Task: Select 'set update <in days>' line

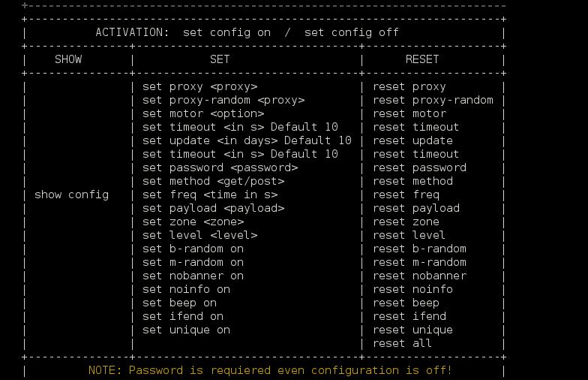Action: 246,140
